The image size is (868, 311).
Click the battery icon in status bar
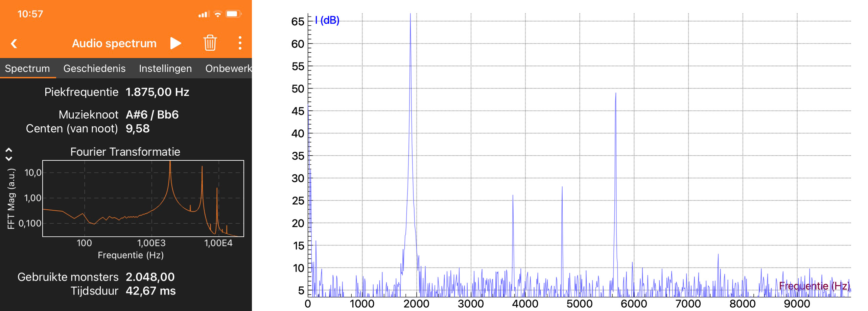click(x=234, y=14)
